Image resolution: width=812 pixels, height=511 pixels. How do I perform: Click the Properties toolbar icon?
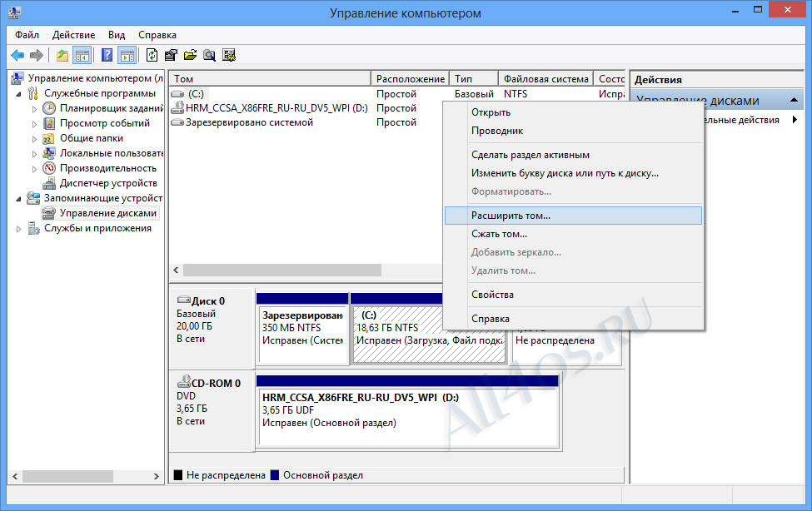pyautogui.click(x=171, y=55)
